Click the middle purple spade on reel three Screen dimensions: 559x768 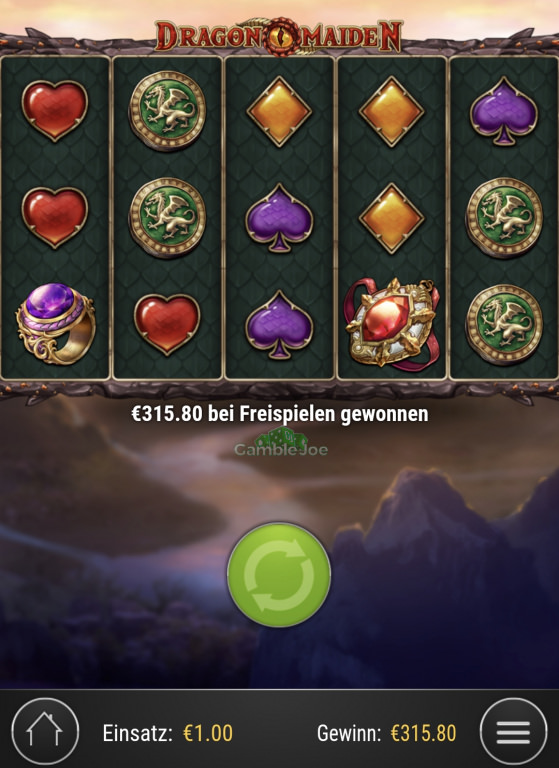(x=279, y=218)
